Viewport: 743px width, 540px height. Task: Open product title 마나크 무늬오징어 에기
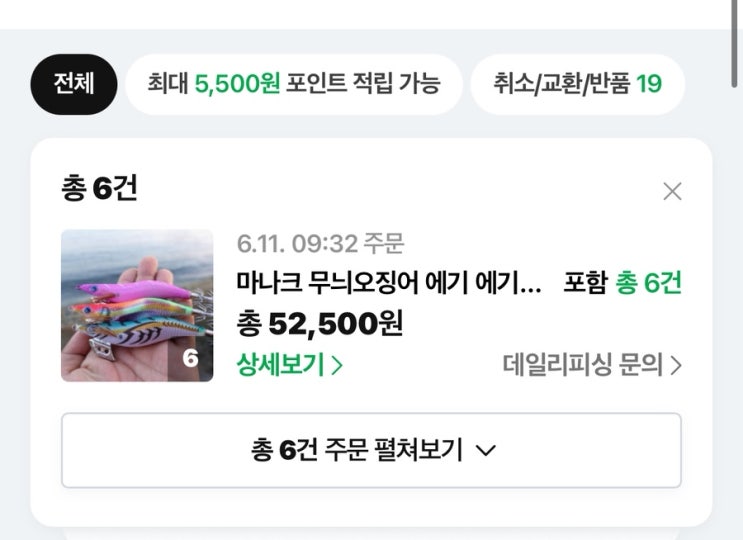389,282
